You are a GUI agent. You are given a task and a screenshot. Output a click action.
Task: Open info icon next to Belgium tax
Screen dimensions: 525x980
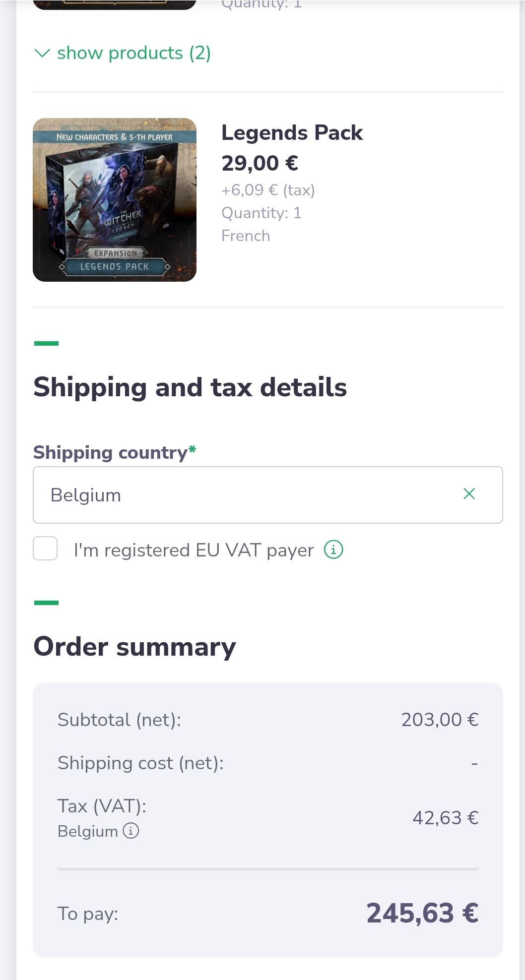click(x=131, y=831)
